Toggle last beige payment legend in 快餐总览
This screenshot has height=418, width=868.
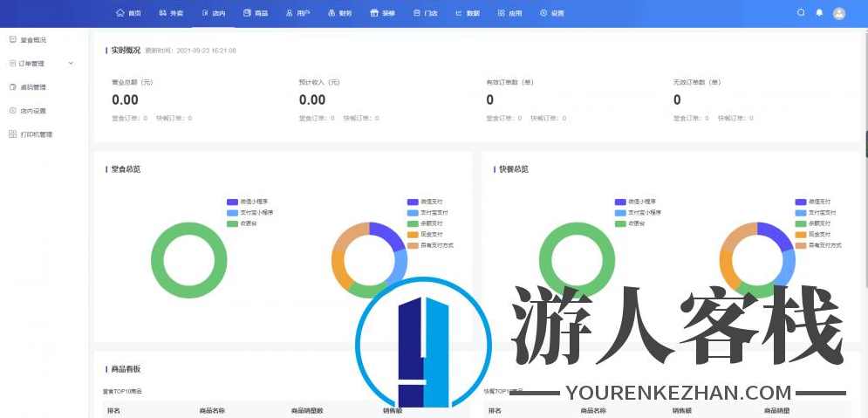(818, 245)
